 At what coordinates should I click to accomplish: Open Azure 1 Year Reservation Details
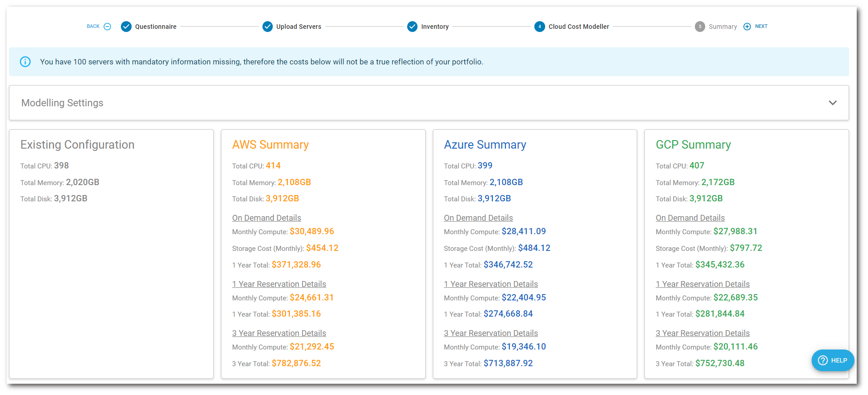491,284
